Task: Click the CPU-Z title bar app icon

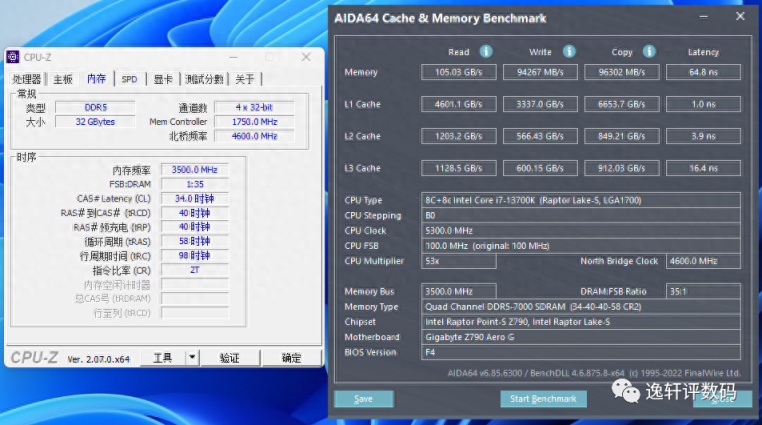Action: click(x=13, y=57)
